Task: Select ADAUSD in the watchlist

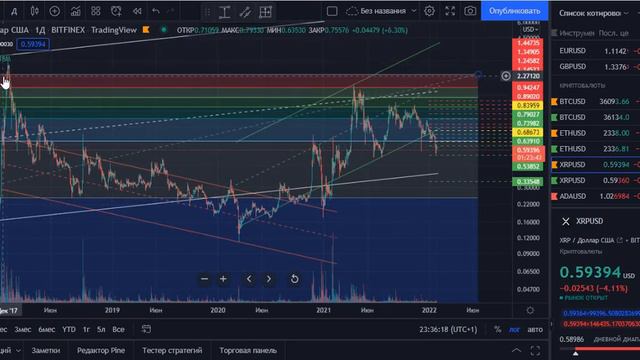Action: click(x=596, y=196)
